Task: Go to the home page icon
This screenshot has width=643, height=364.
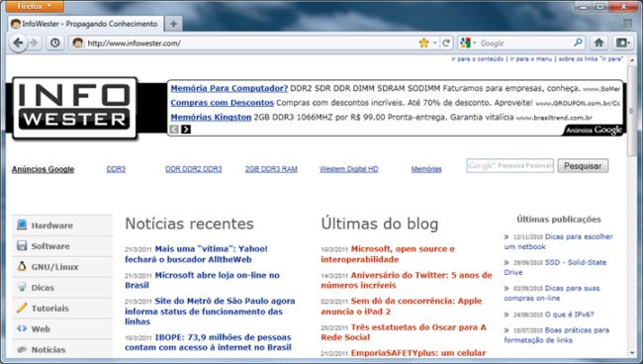Action: tap(598, 43)
